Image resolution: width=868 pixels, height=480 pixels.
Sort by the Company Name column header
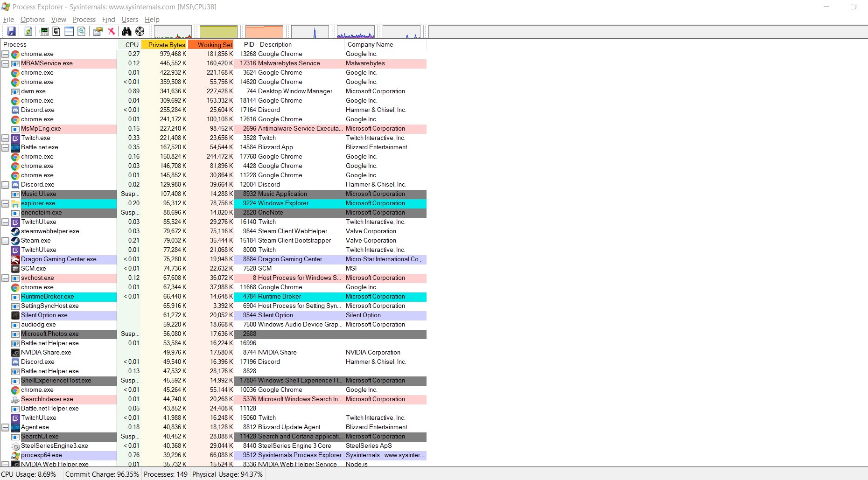385,45
